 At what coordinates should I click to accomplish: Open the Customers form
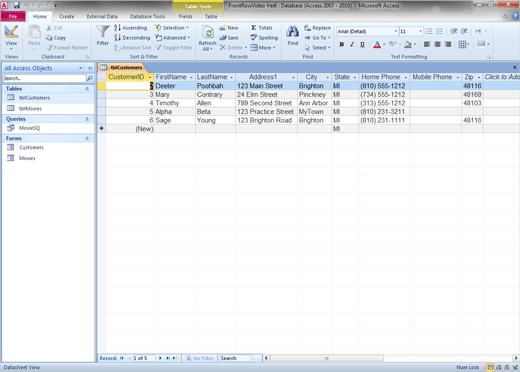click(x=31, y=147)
